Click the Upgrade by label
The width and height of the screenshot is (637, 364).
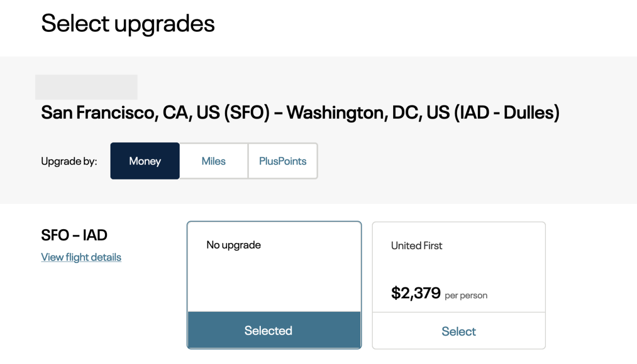[x=69, y=161]
